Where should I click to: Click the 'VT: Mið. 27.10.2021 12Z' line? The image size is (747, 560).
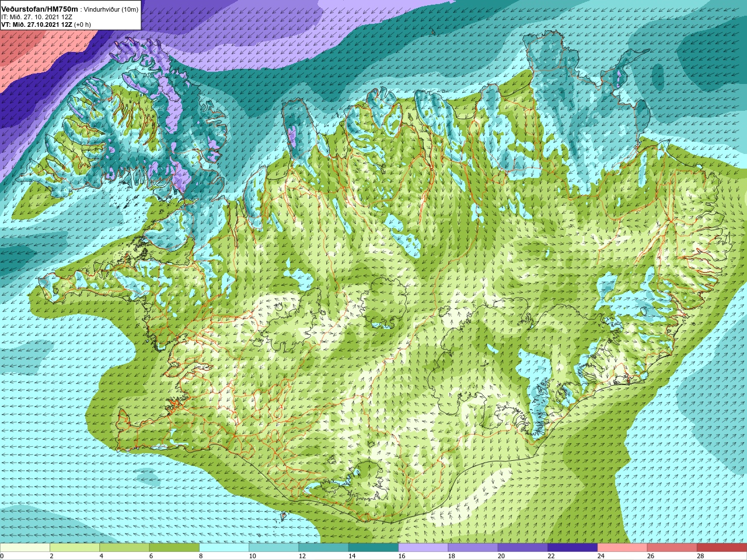[37, 24]
